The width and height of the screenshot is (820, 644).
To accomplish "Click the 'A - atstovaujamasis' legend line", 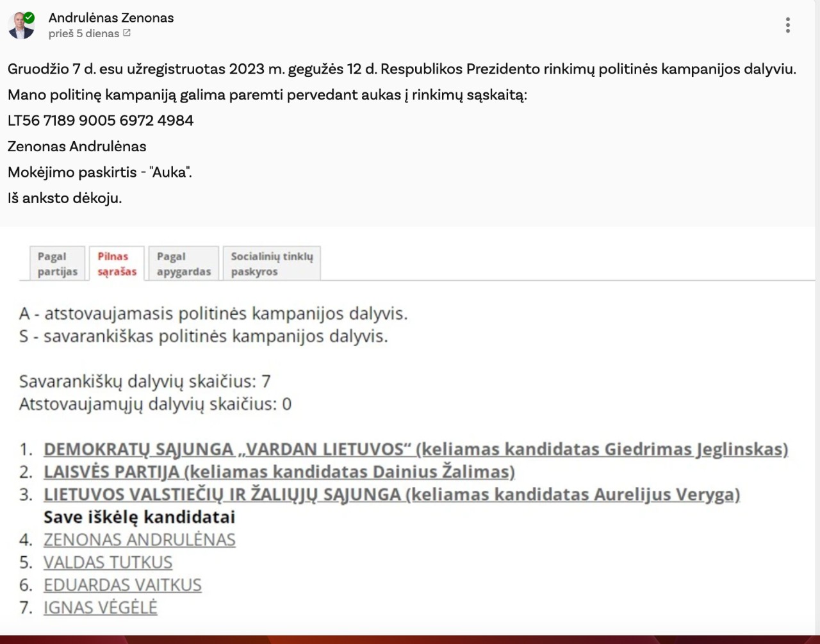I will [213, 314].
